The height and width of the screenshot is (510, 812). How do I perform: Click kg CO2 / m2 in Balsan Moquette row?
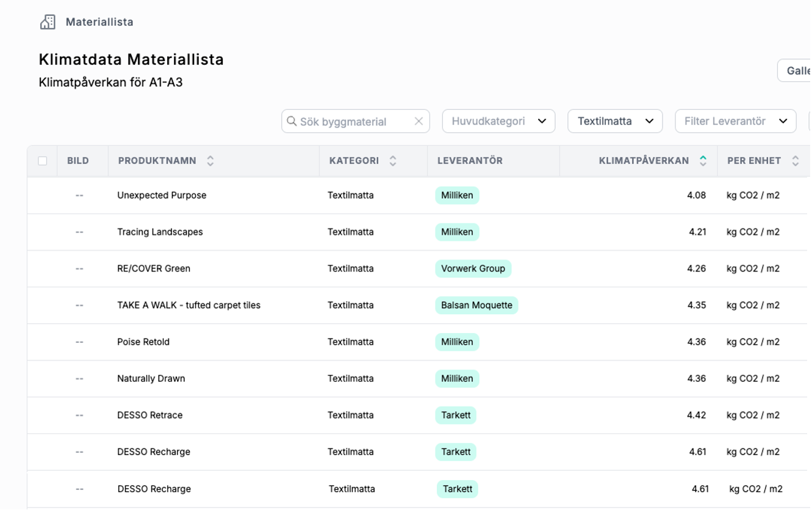pyautogui.click(x=753, y=305)
